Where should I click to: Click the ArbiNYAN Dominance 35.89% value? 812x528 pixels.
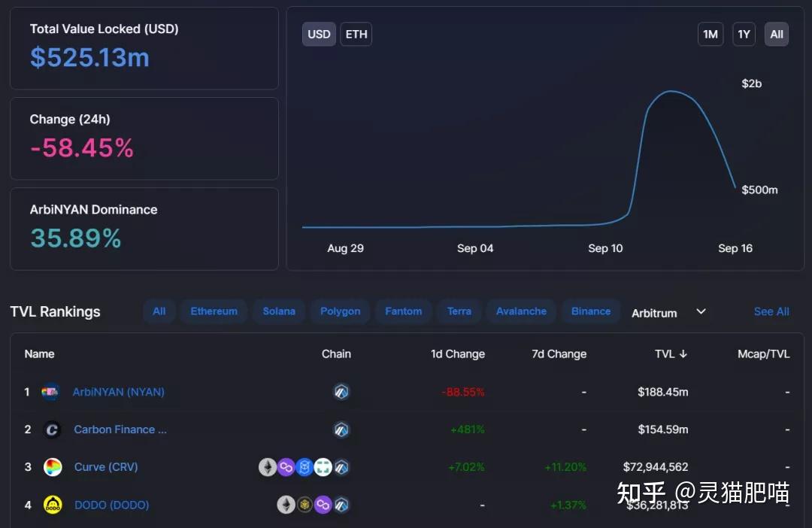coord(76,238)
